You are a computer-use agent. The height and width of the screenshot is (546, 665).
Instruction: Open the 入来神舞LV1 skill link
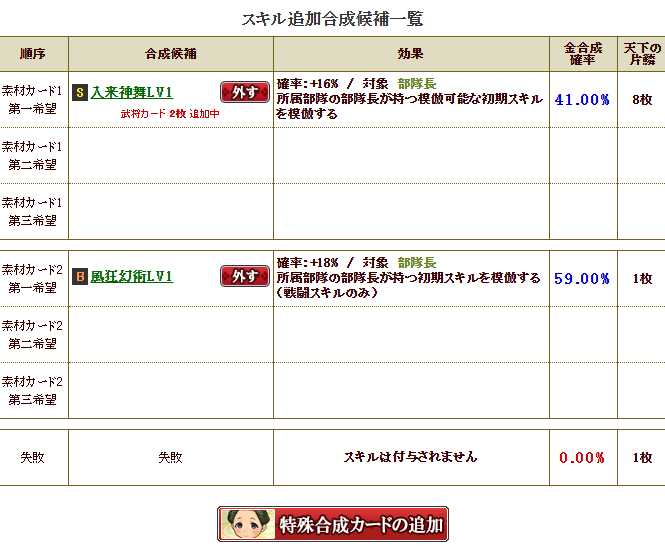tap(132, 92)
